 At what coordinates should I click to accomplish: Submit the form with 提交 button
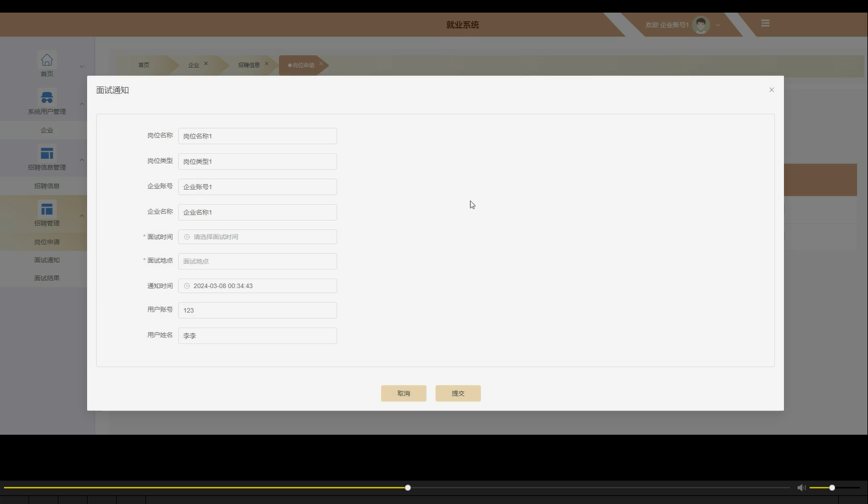click(x=458, y=393)
